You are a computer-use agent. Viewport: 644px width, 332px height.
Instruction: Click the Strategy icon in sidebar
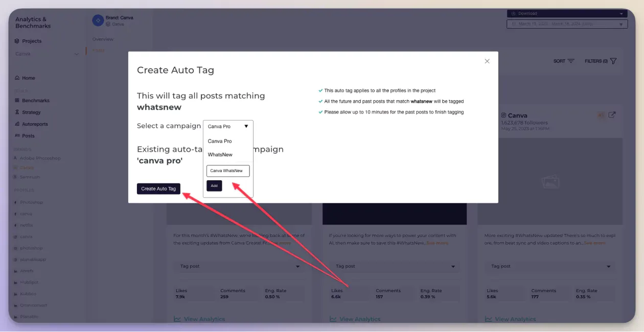(17, 112)
